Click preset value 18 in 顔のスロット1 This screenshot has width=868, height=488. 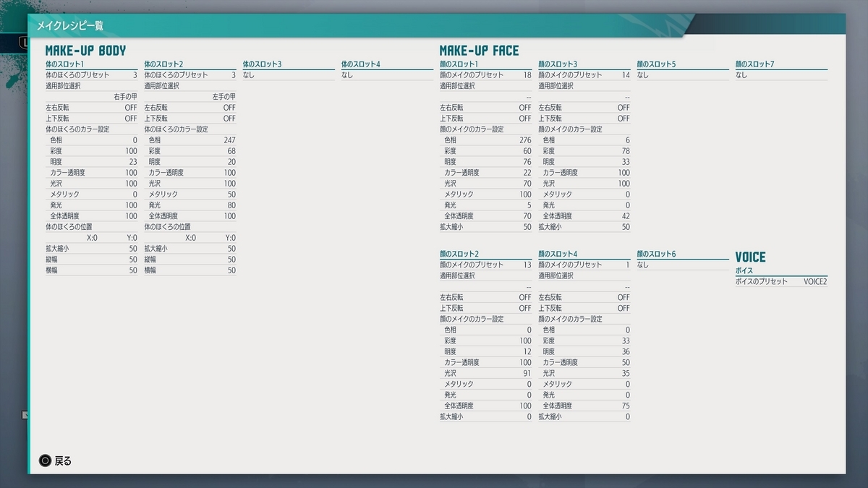click(527, 75)
